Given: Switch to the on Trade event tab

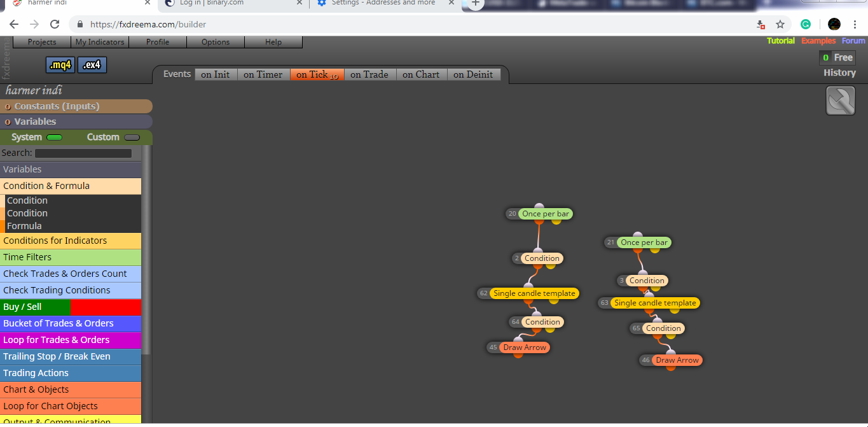Looking at the screenshot, I should [369, 74].
